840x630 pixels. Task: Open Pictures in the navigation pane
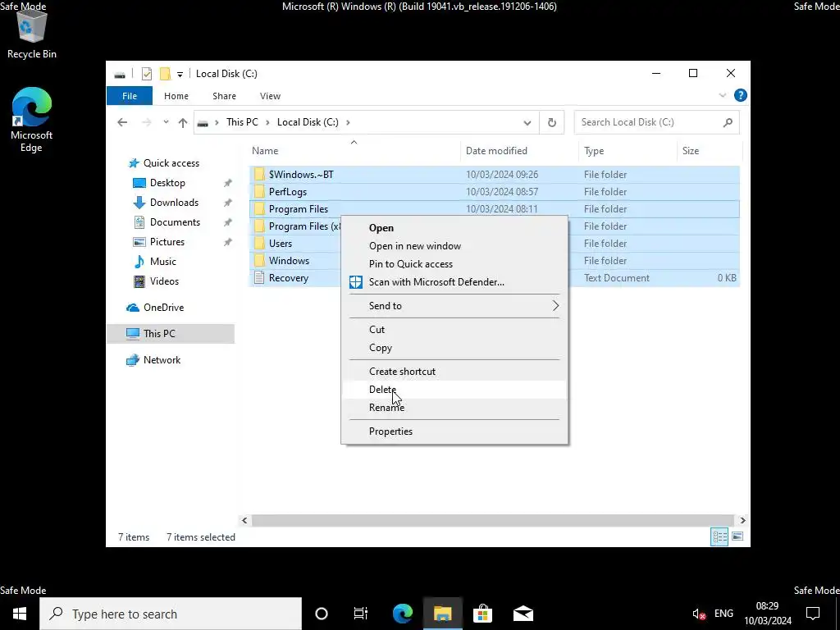tap(167, 242)
